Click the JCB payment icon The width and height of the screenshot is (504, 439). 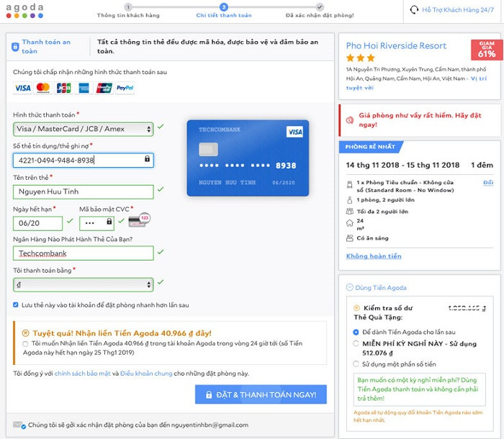pos(63,88)
